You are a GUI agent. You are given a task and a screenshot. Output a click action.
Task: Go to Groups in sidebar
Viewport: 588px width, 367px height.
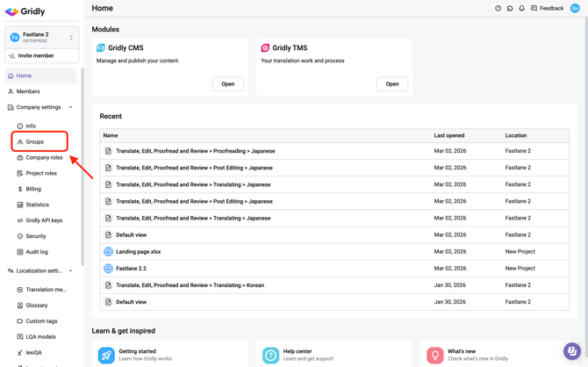click(35, 141)
